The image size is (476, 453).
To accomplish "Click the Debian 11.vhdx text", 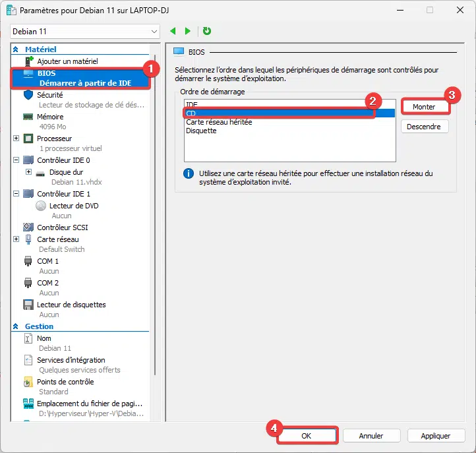I will 76,182.
